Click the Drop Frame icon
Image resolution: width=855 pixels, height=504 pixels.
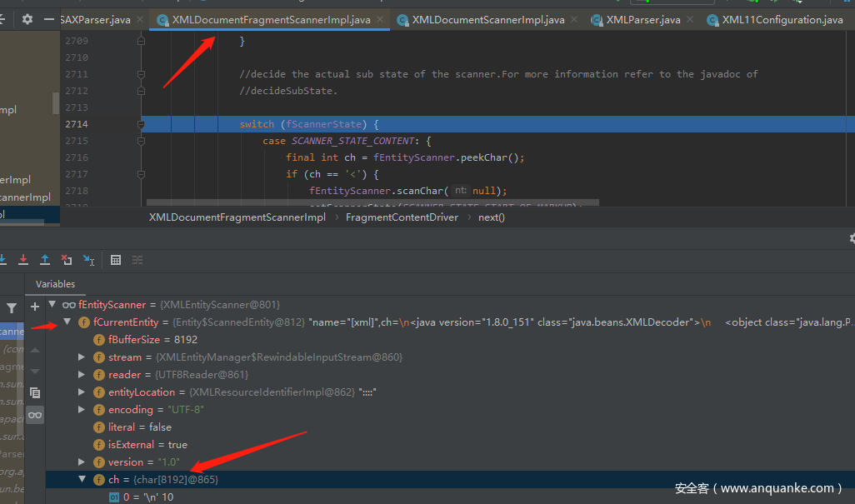[x=67, y=260]
